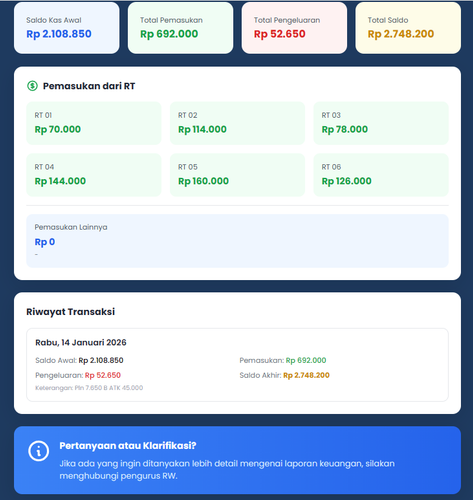The width and height of the screenshot is (473, 500).
Task: Click the Rp 144.000 amount
Action: pos(60,181)
